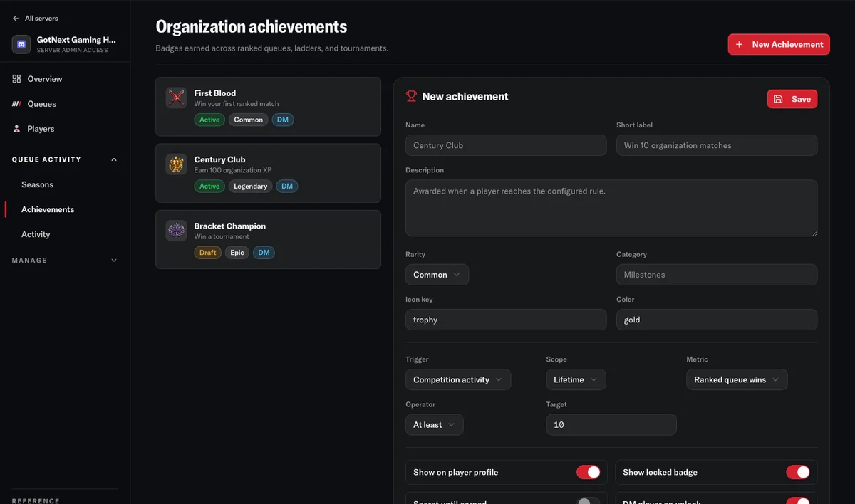Image resolution: width=855 pixels, height=504 pixels.
Task: Open the Metric dropdown showing Ranked queue wins
Action: [737, 379]
